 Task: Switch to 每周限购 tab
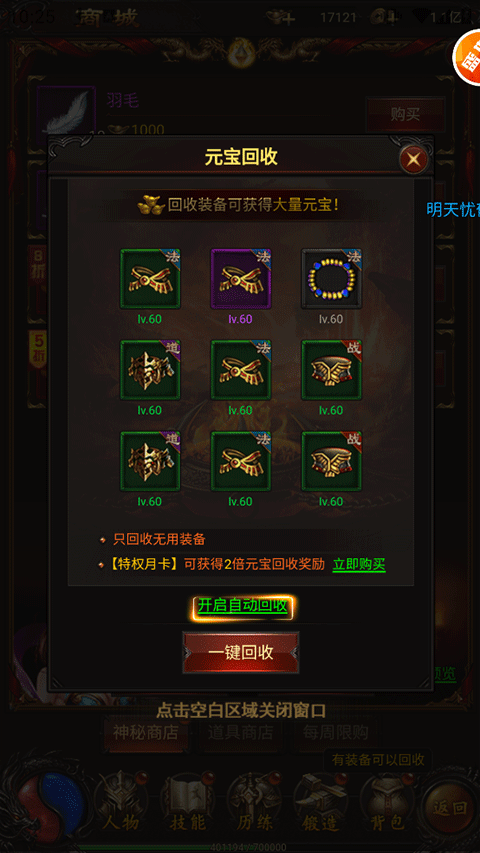click(x=336, y=732)
